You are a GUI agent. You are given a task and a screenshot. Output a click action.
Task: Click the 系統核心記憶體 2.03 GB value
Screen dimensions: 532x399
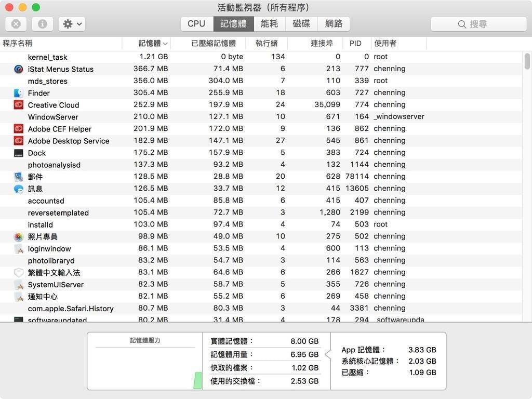coord(422,361)
